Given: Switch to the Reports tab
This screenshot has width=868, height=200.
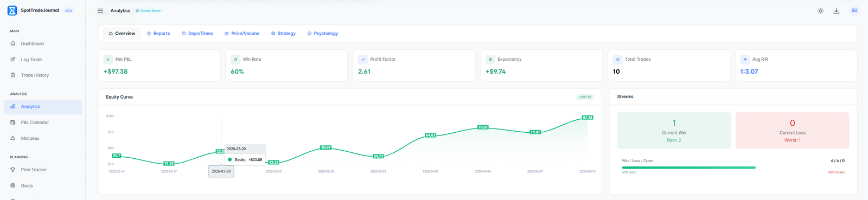Looking at the screenshot, I should [x=158, y=34].
